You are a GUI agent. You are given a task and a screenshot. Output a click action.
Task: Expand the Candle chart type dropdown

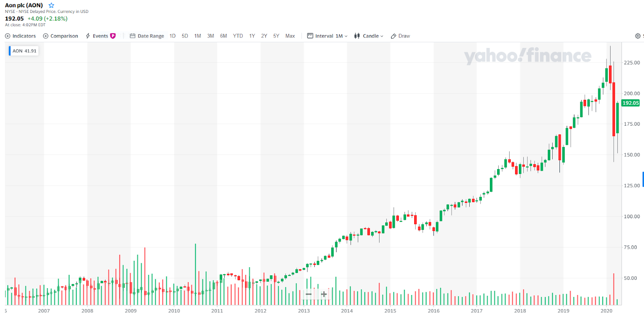point(369,36)
